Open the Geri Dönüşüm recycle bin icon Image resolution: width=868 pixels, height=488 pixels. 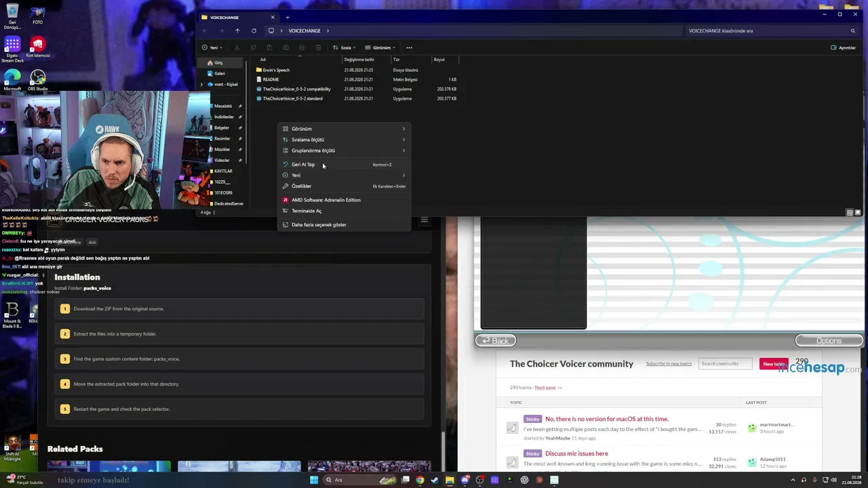(x=12, y=17)
